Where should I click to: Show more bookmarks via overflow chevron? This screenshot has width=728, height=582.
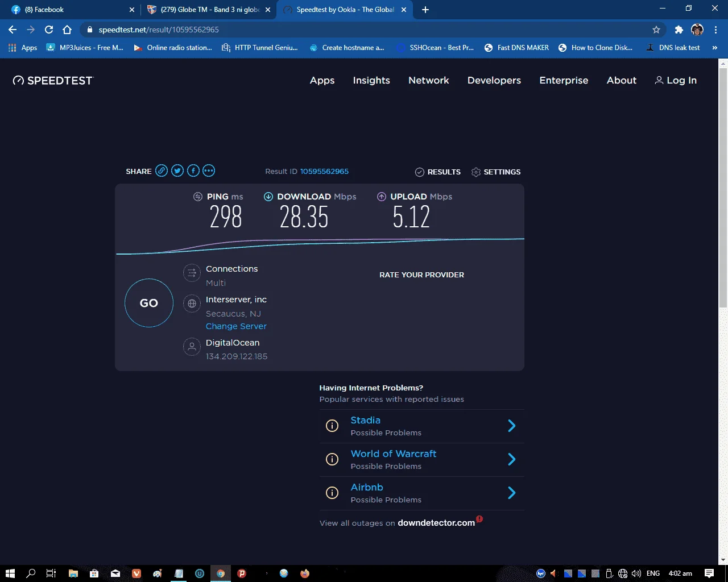(x=715, y=48)
